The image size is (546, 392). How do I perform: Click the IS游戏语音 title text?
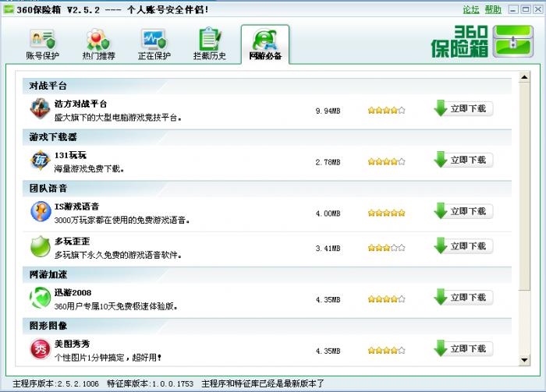pyautogui.click(x=77, y=207)
